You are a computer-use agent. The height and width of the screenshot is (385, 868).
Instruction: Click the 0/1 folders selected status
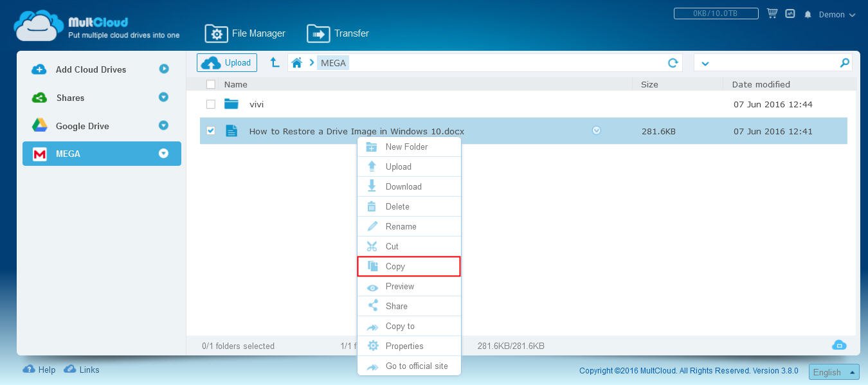(x=238, y=346)
